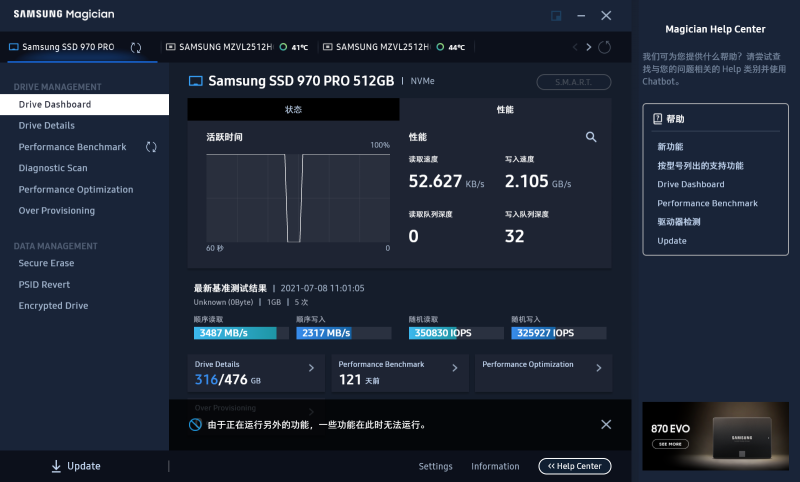Click the Update button at bottom left
800x482 pixels.
[76, 466]
